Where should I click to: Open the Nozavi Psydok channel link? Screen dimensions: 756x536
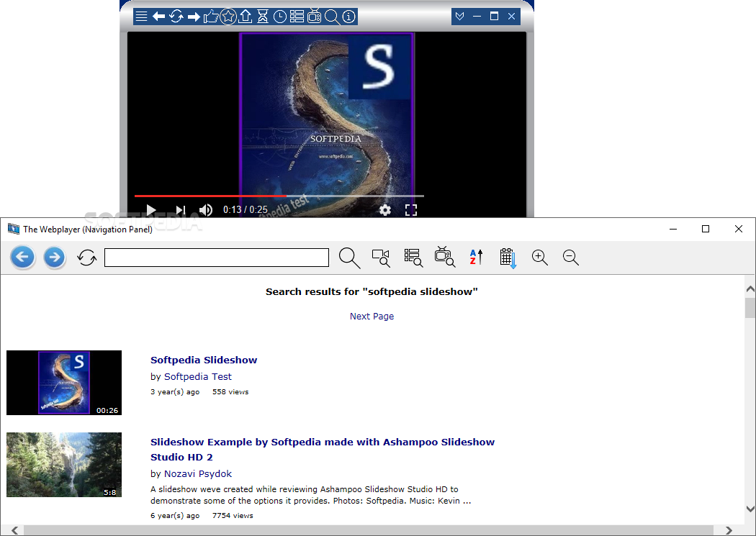(198, 474)
